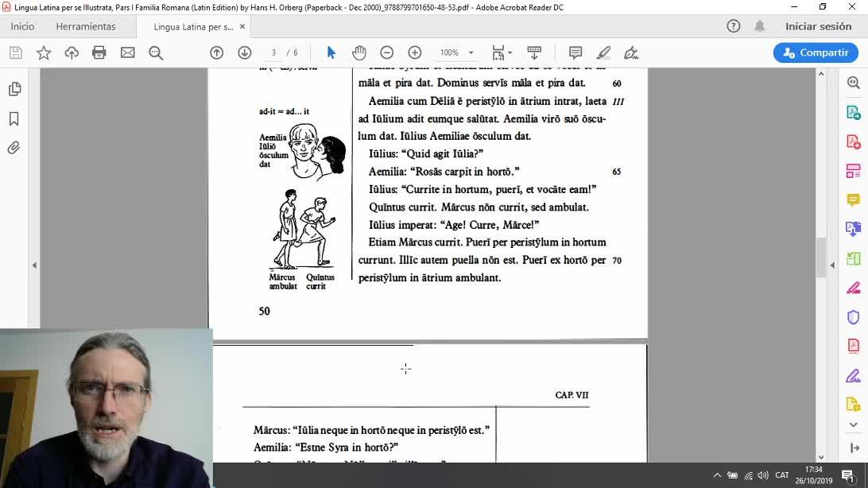Screen dimensions: 868x488
Task: Click the Marcus and Quintus illustration
Action: (302, 230)
